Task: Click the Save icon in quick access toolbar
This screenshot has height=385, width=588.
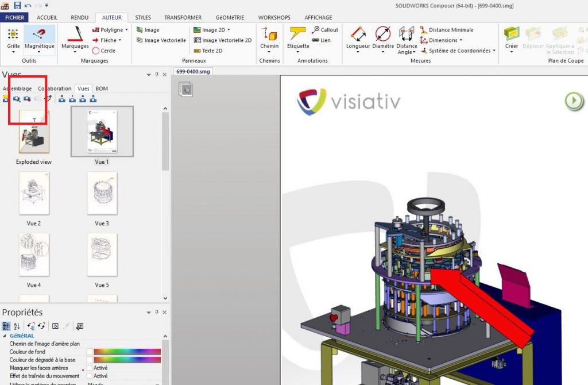Action: pyautogui.click(x=17, y=5)
